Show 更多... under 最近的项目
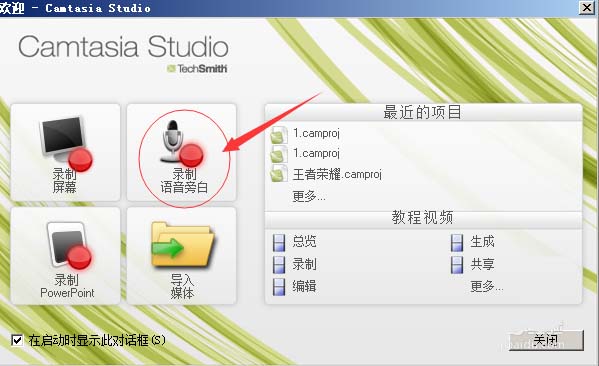This screenshot has width=599, height=366. click(309, 196)
